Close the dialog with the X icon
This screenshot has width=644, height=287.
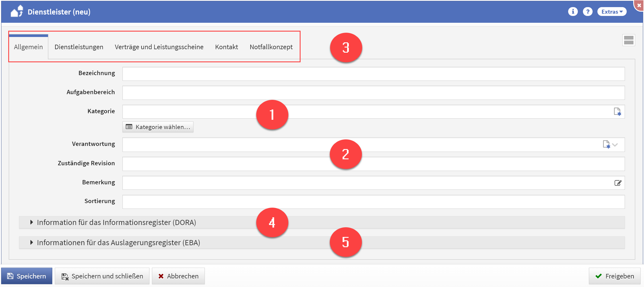(639, 5)
